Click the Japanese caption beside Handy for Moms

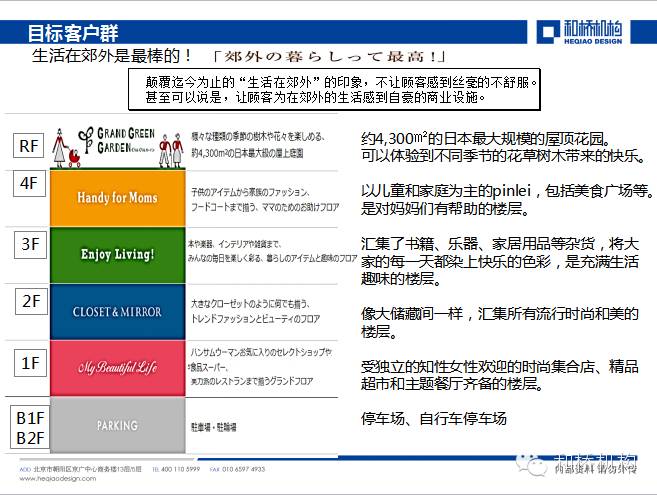pyautogui.click(x=265, y=200)
